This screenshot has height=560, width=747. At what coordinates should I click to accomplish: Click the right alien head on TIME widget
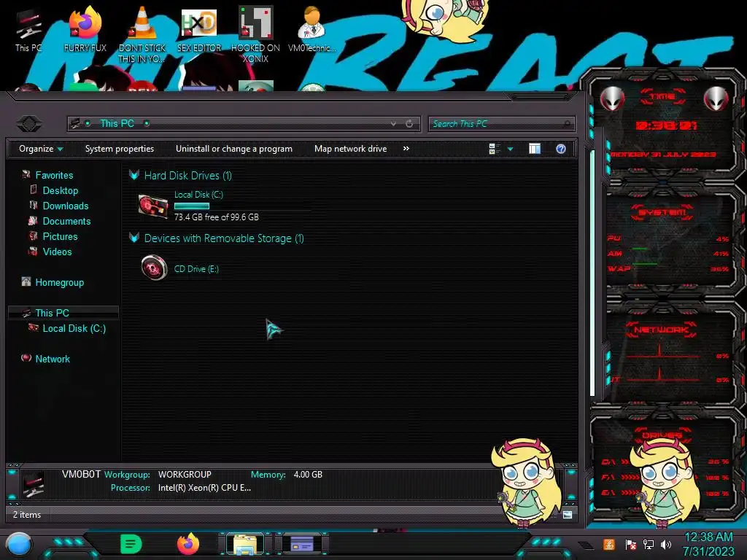pyautogui.click(x=716, y=98)
